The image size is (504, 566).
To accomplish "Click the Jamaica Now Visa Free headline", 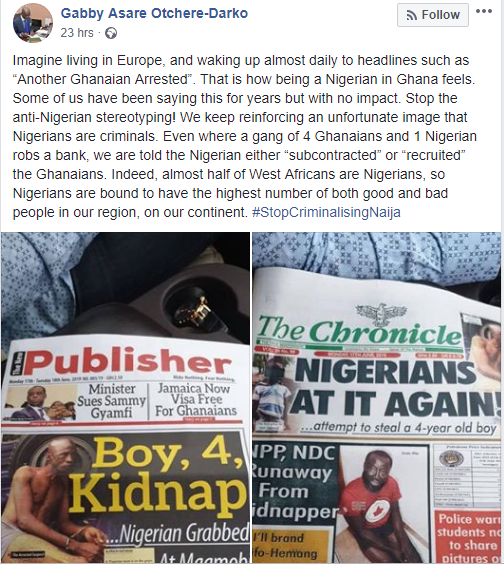I will point(196,400).
